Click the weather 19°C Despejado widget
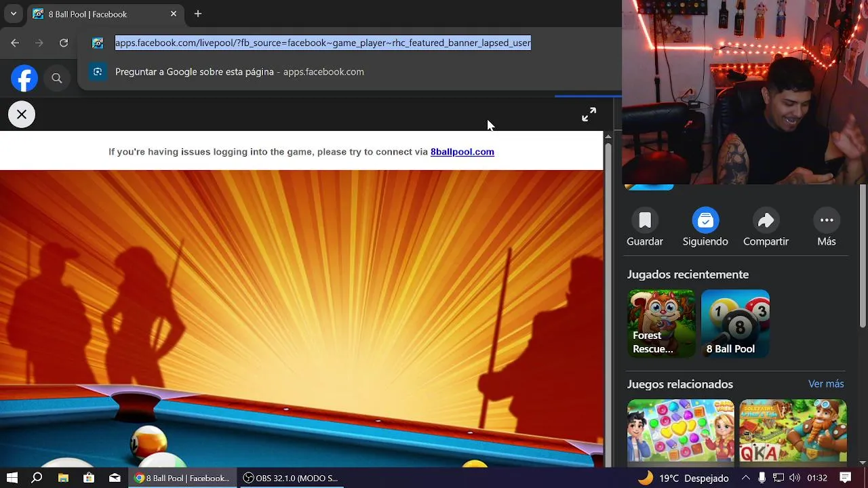Image resolution: width=868 pixels, height=488 pixels. (684, 478)
